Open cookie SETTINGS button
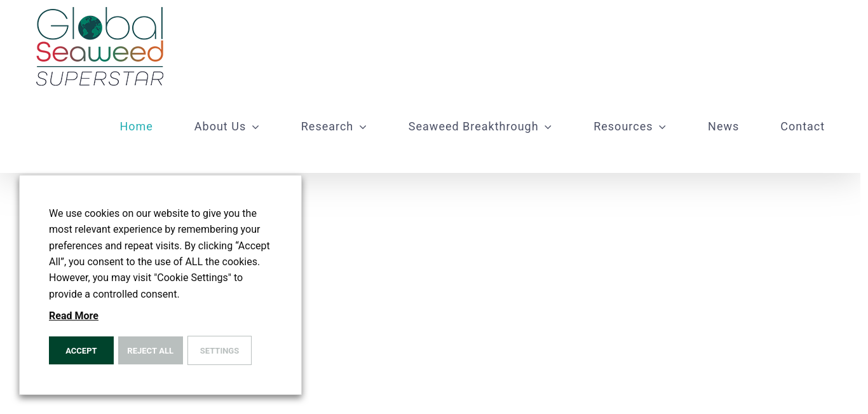 tap(219, 350)
